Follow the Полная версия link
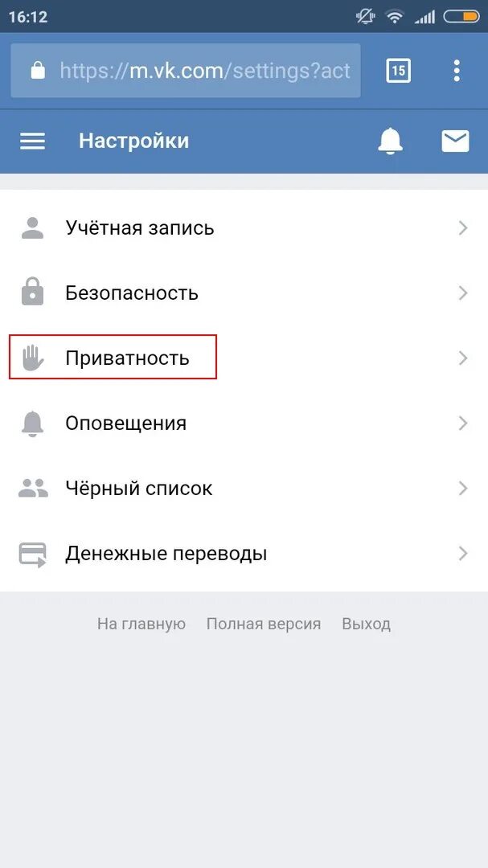The image size is (488, 868). [264, 624]
